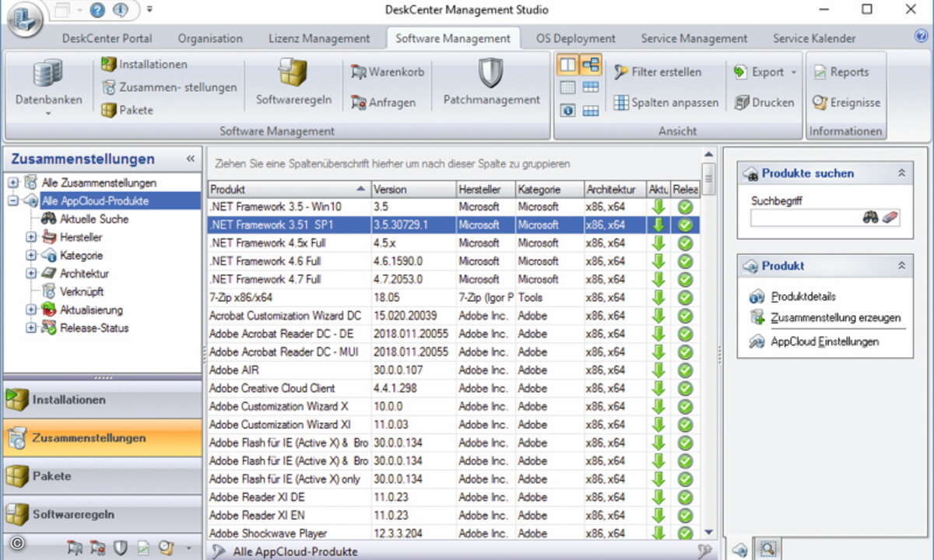
Task: Open Zusammenstellungen in the ribbon
Action: (x=169, y=87)
